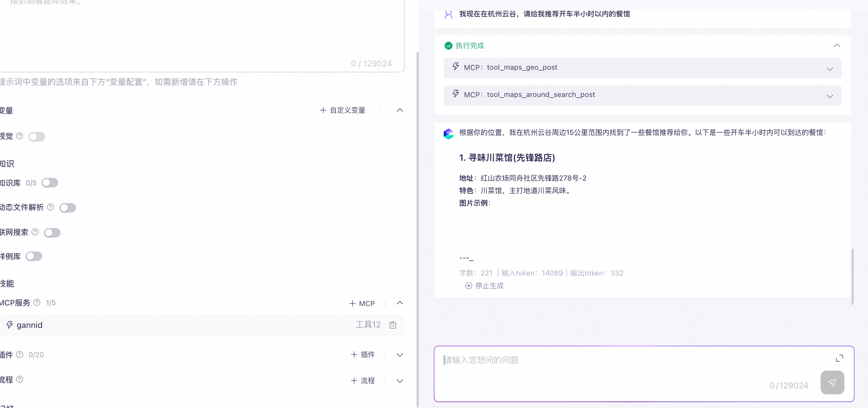Add a custom variable with 自定义变量
This screenshot has width=868, height=408.
343,110
